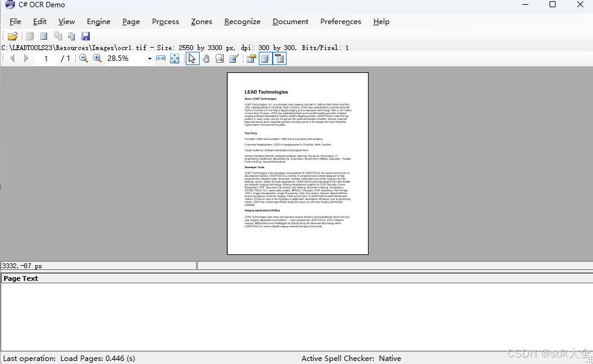The height and width of the screenshot is (364, 593).
Task: Click the 28.5% zoom value field
Action: 126,58
